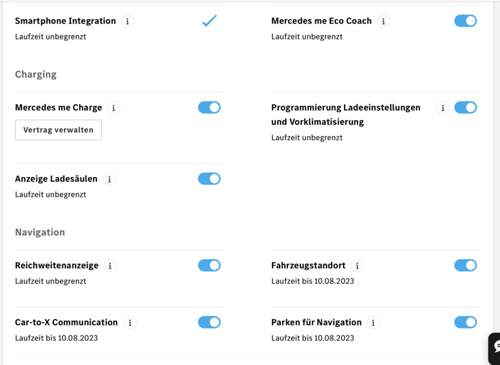Click info icon for Car-to-X Communication

[130, 323]
